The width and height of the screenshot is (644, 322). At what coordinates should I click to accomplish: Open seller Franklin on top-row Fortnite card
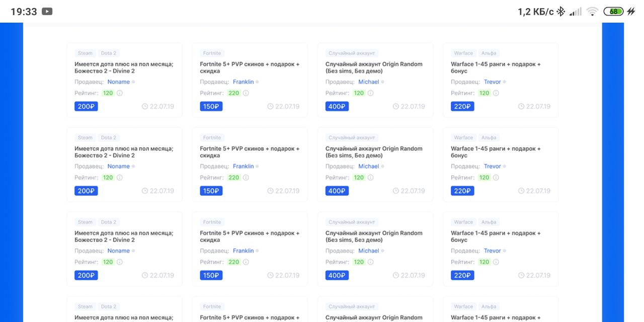244,82
